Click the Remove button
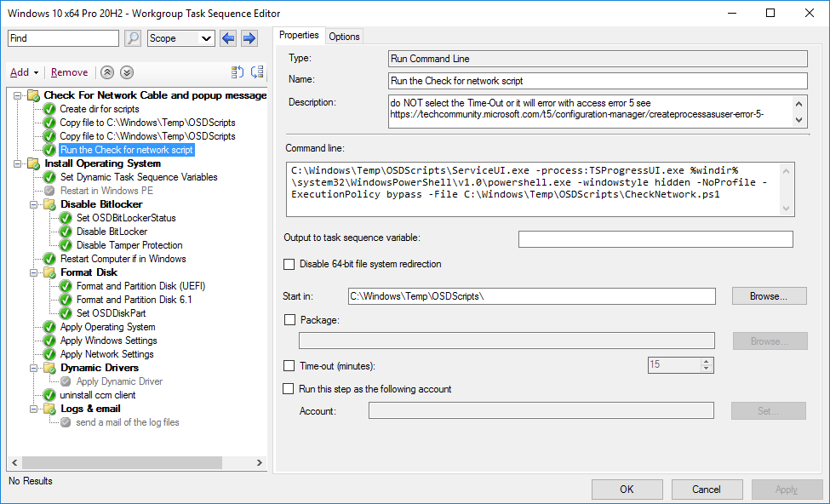Viewport: 830px width, 504px height. coord(69,72)
